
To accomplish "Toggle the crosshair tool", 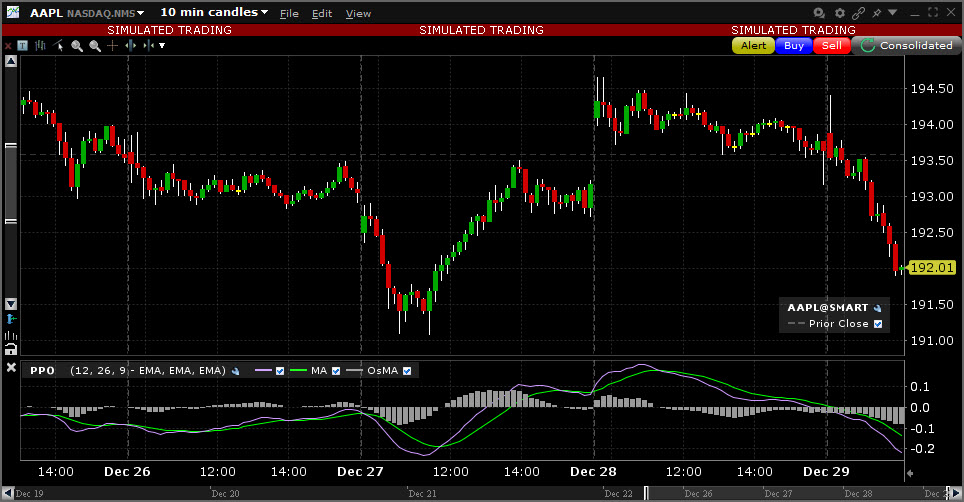I will point(113,45).
